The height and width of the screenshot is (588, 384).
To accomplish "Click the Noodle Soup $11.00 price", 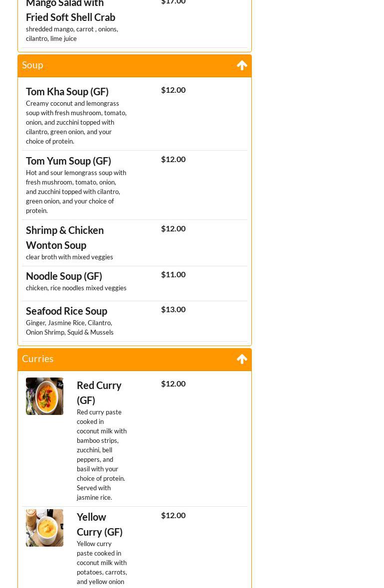I will pyautogui.click(x=173, y=274).
